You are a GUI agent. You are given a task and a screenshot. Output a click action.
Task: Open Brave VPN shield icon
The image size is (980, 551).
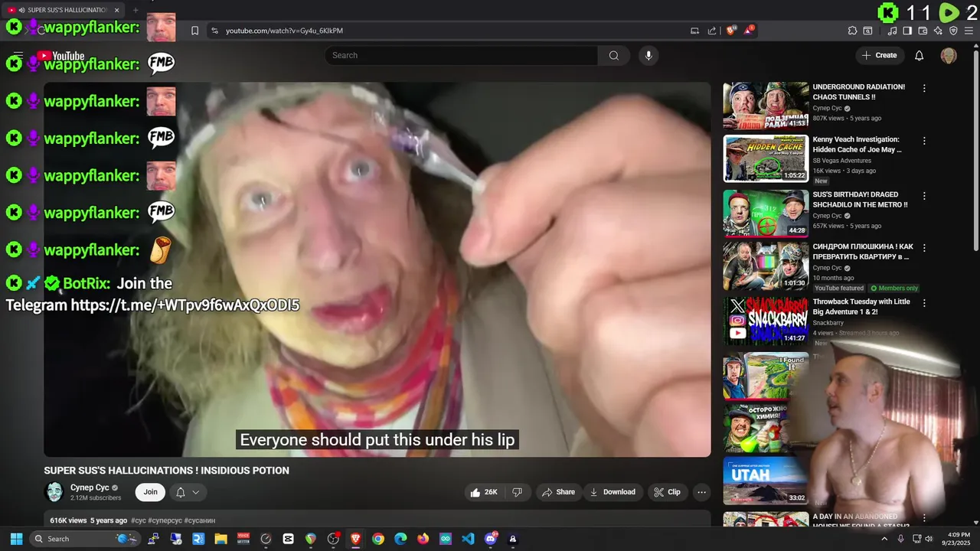point(953,31)
